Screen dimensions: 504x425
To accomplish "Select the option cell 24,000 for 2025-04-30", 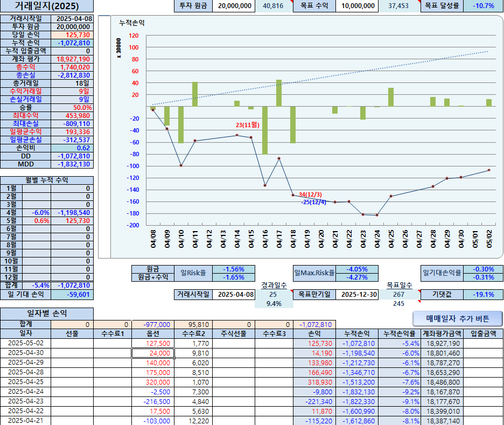I will pos(153,353).
